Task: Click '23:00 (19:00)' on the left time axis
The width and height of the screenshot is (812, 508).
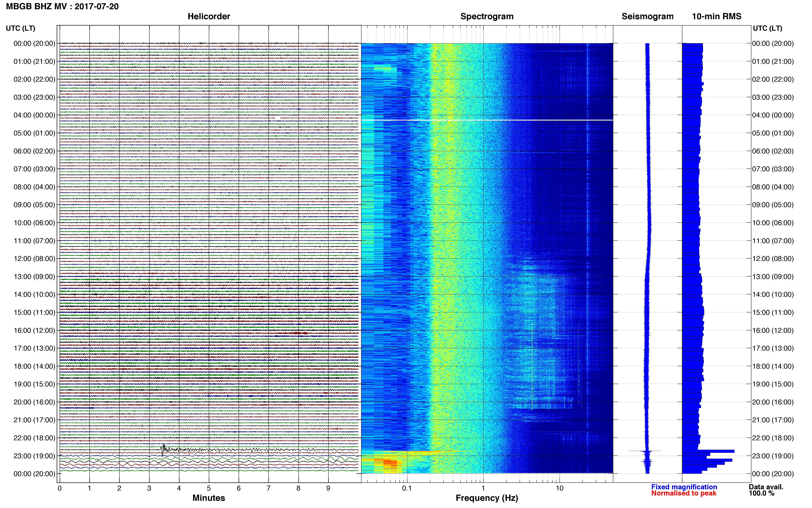Action: click(x=34, y=456)
